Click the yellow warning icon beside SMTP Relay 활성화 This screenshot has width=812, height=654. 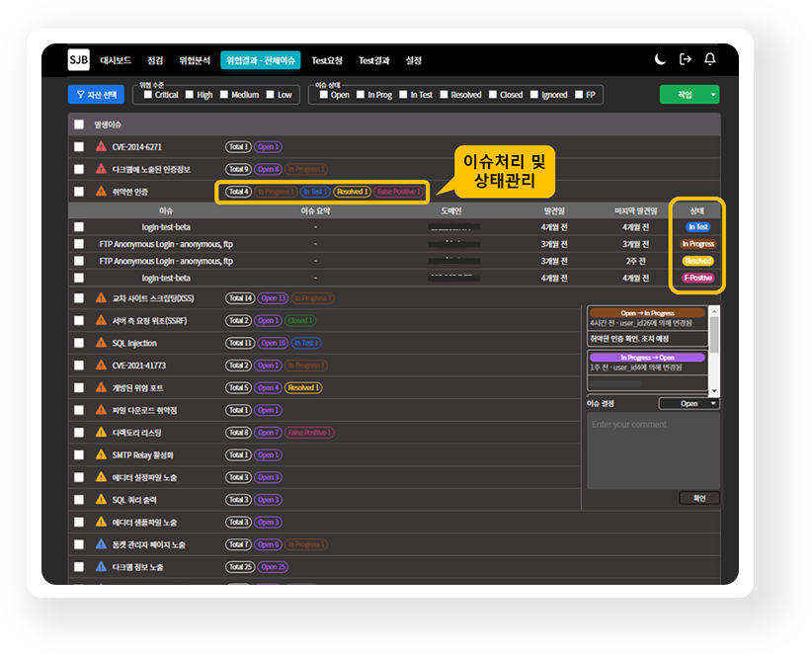[x=101, y=455]
